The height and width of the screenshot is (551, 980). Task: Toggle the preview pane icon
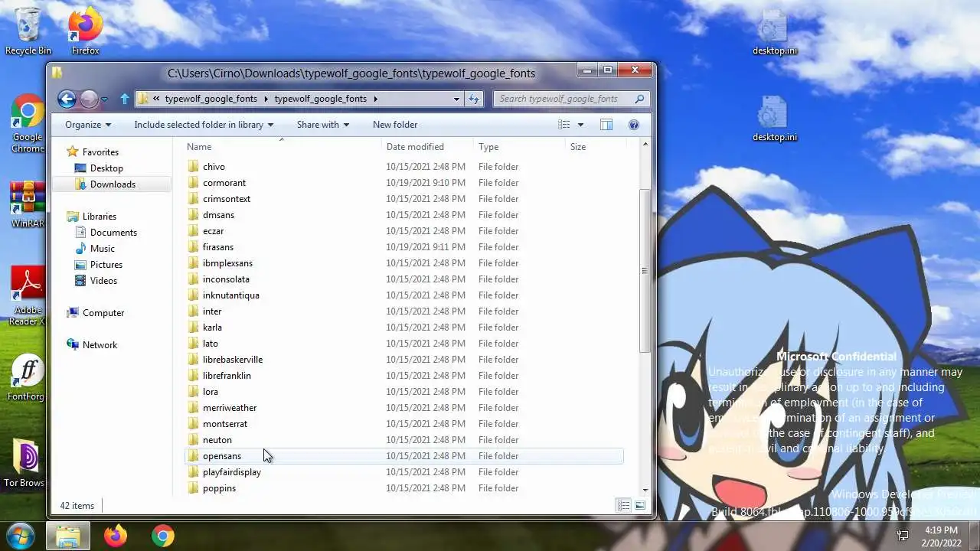click(x=606, y=125)
